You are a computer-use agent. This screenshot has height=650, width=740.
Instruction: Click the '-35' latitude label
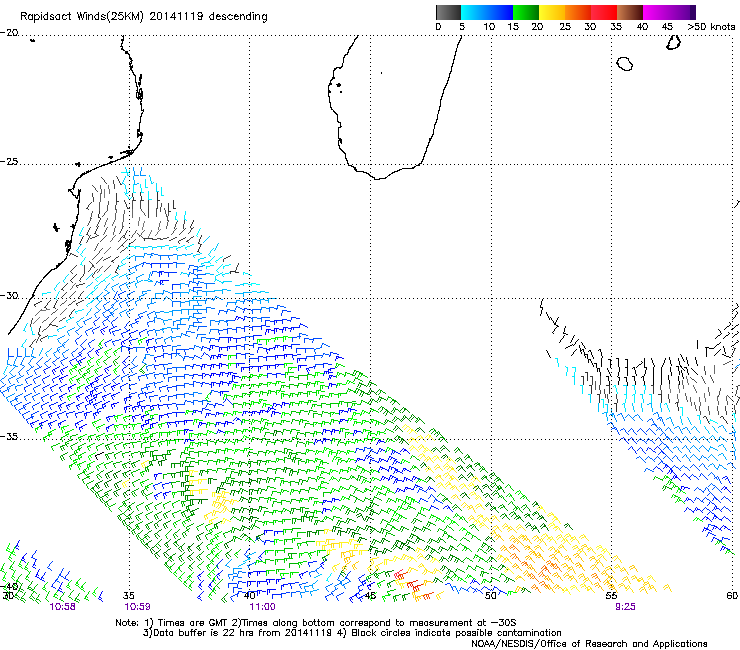click(9, 437)
